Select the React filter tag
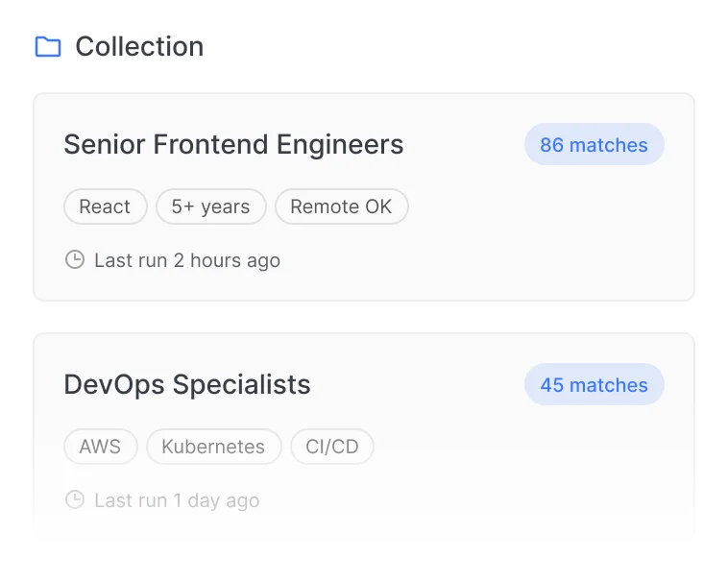Screen dimensions: 728x582 (x=106, y=206)
